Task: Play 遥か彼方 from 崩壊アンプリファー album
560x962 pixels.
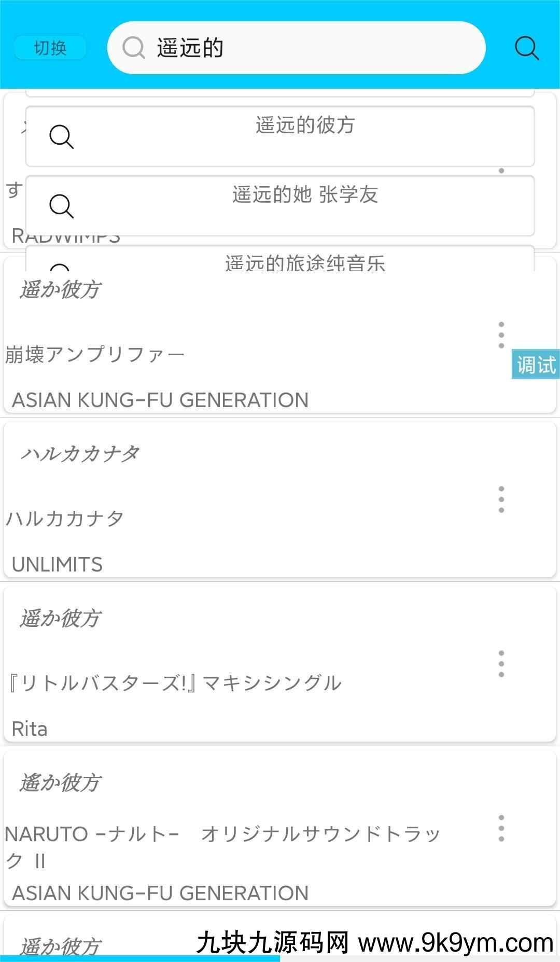Action: click(60, 290)
